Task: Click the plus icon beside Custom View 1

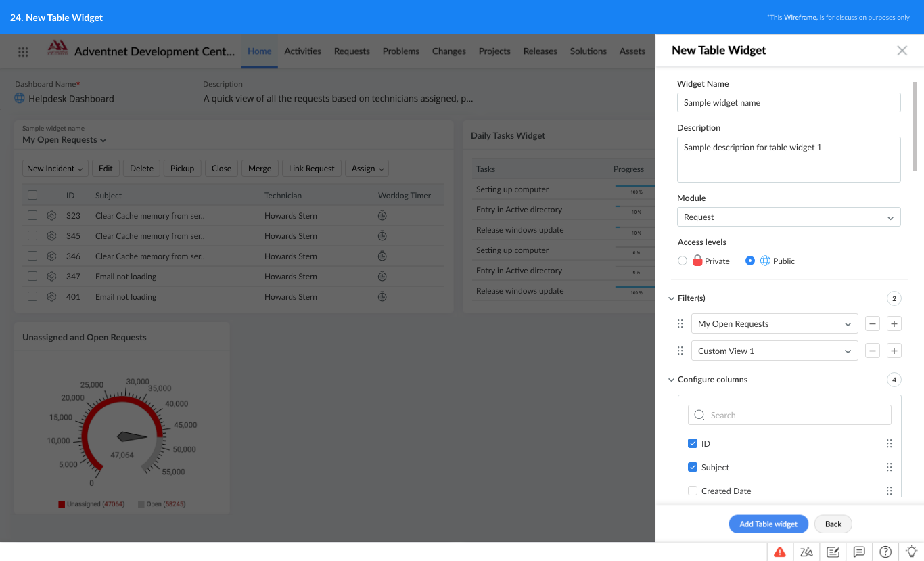Action: click(894, 351)
